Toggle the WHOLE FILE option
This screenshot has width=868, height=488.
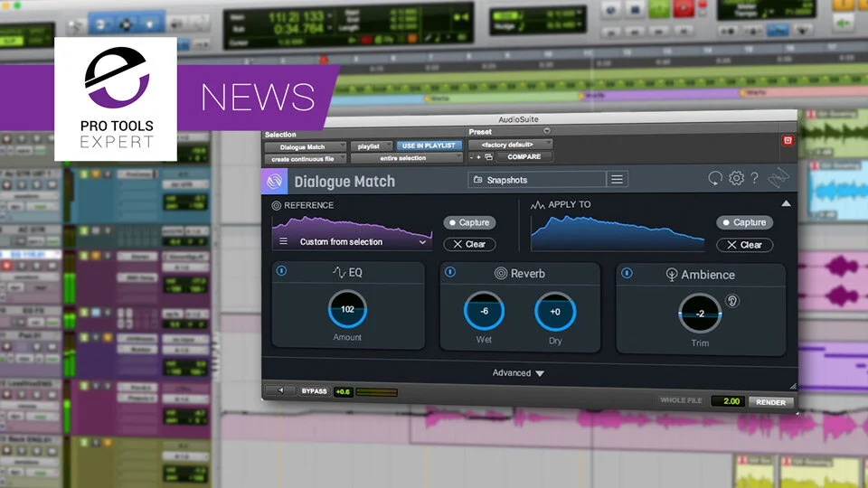click(681, 400)
